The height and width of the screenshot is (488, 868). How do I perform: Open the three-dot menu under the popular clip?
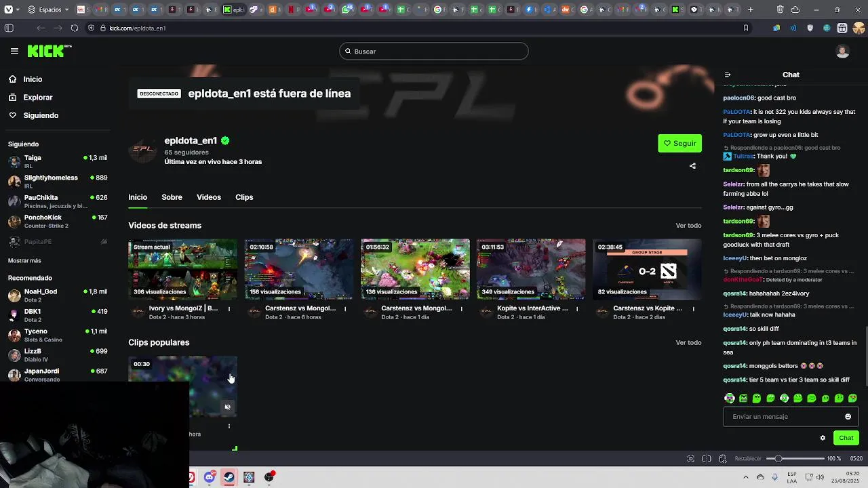229,426
